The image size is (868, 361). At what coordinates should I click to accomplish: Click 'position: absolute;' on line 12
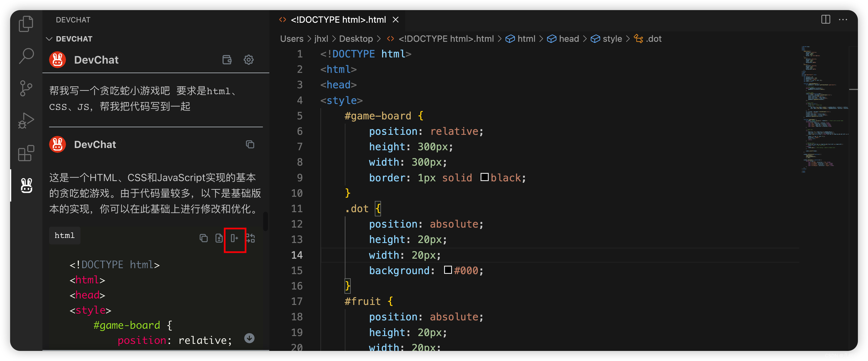pos(426,224)
